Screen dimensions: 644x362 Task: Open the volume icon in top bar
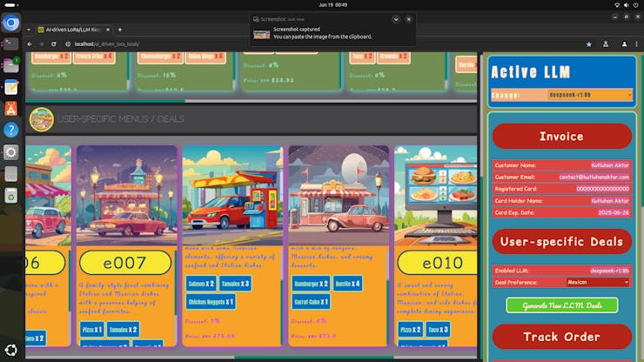pyautogui.click(x=626, y=5)
